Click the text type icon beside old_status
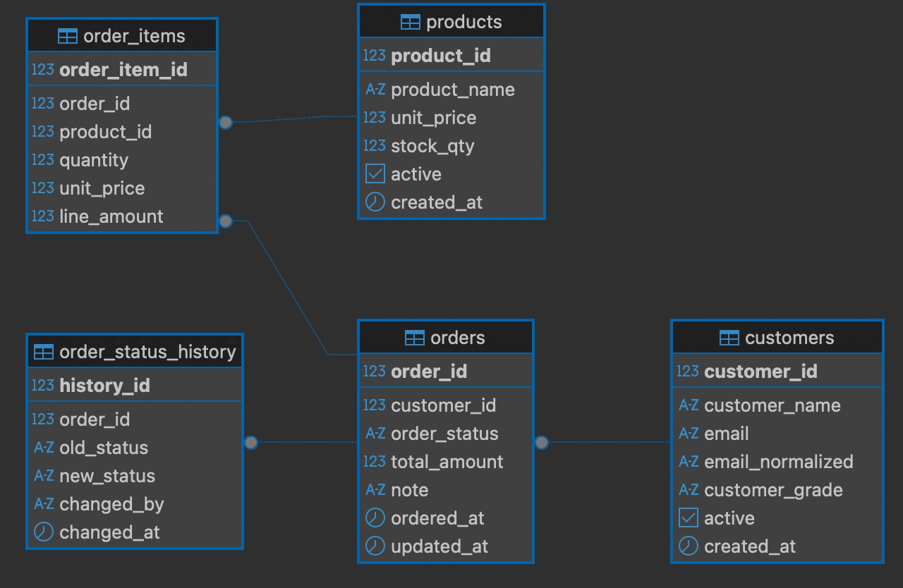This screenshot has height=588, width=903. click(43, 447)
